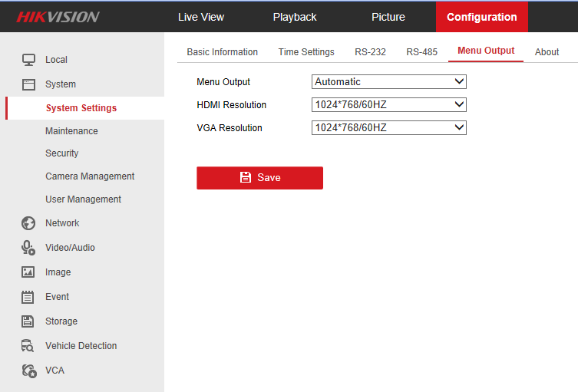Expand the HDMI Resolution dropdown
Viewport: 578px width, 392px height.
click(388, 104)
